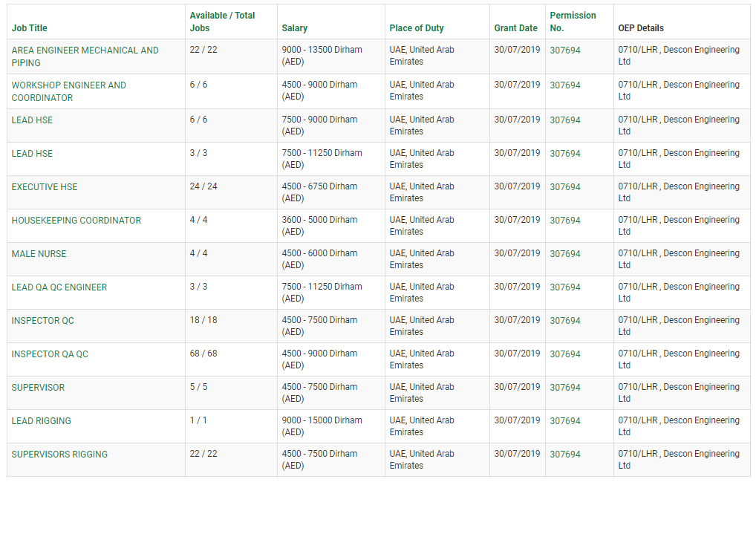
Task: Open the SUPERVISOR job link
Action: point(38,388)
